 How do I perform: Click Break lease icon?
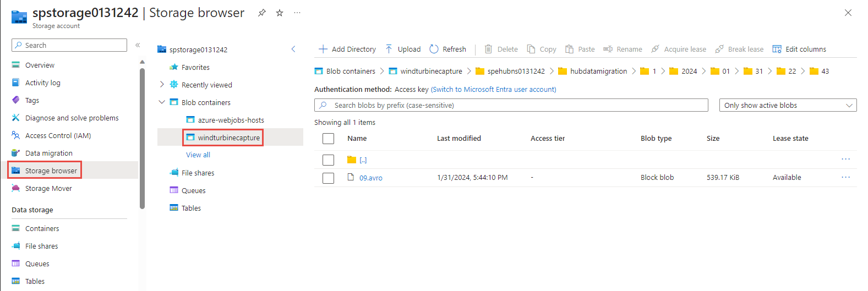pyautogui.click(x=719, y=49)
